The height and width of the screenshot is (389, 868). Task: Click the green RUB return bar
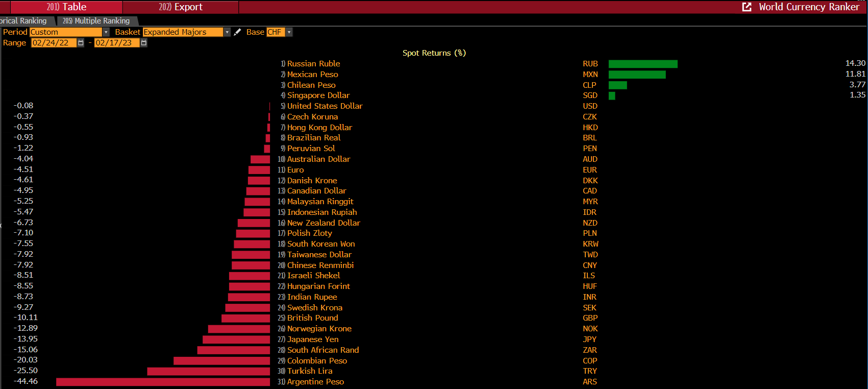tap(643, 64)
